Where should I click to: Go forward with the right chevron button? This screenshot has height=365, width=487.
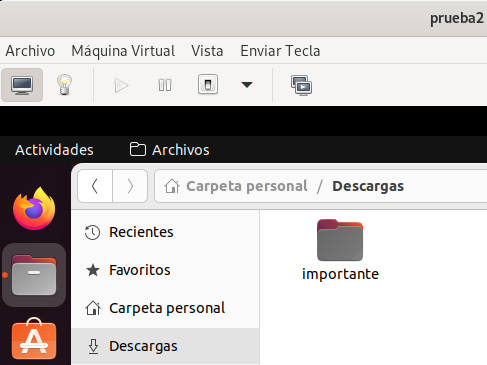click(130, 186)
